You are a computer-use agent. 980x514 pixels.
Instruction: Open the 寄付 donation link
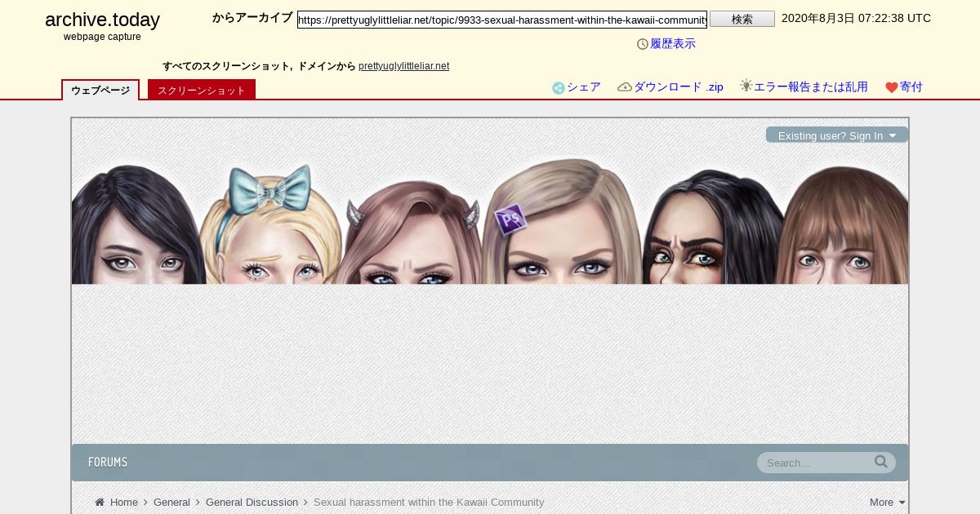coord(911,87)
